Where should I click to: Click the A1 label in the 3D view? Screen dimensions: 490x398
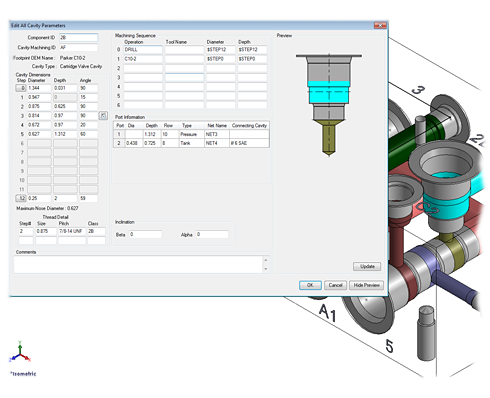click(327, 313)
